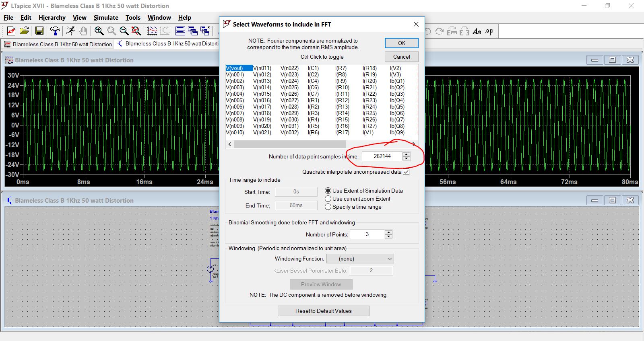Image resolution: width=644 pixels, height=341 pixels.
Task: Open the Edit menu
Action: 26,18
